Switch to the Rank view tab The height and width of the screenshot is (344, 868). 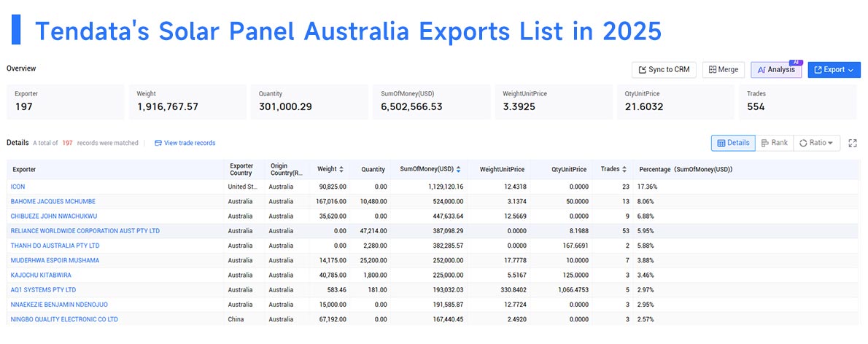[775, 143]
